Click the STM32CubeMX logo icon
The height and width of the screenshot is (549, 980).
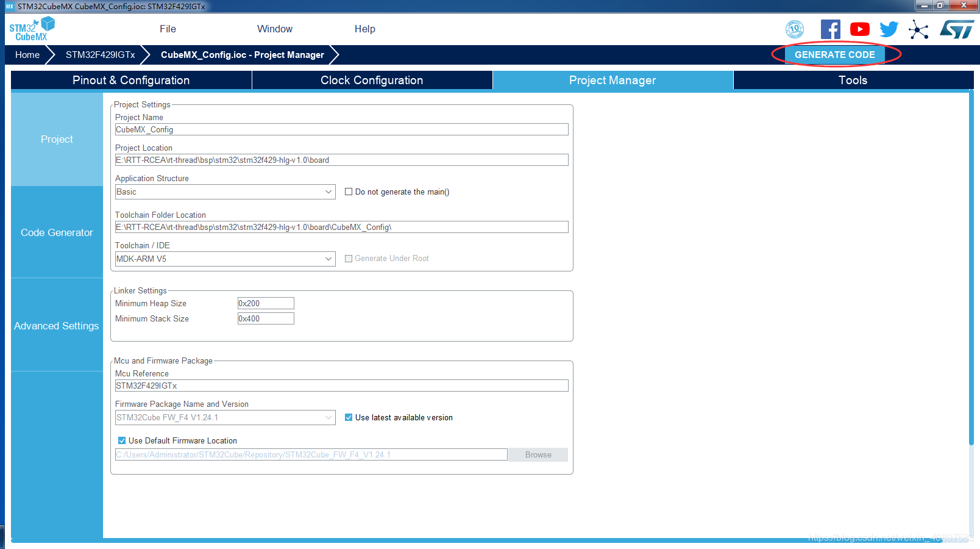[32, 29]
